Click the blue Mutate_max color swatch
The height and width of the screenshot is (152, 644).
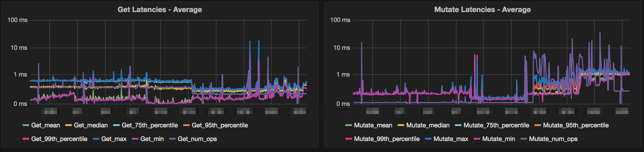[x=428, y=139]
